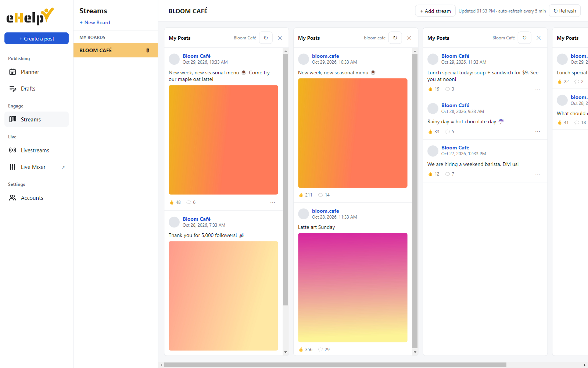Open the pink-yellow Latte art Sunday image

pyautogui.click(x=353, y=287)
